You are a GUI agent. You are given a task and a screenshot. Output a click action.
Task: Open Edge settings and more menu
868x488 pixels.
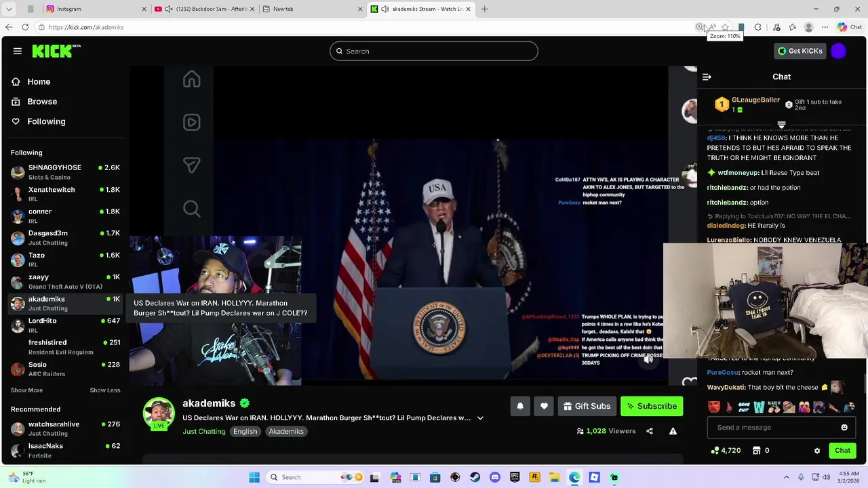coord(825,27)
